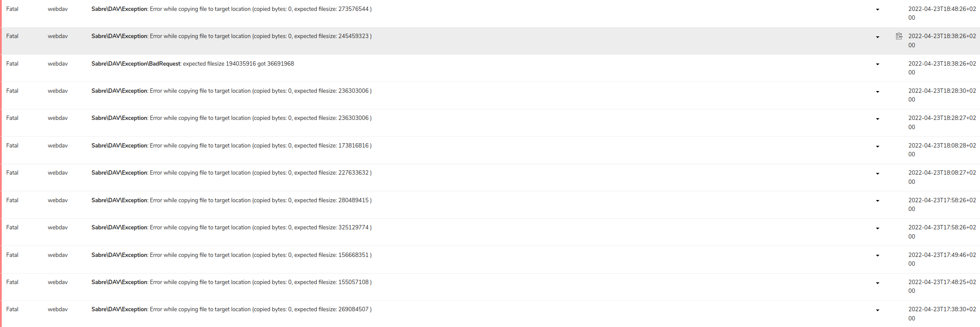Click the timestamp 2022-04-23T18:48:26+0200
The width and height of the screenshot is (980, 327).
point(942,13)
